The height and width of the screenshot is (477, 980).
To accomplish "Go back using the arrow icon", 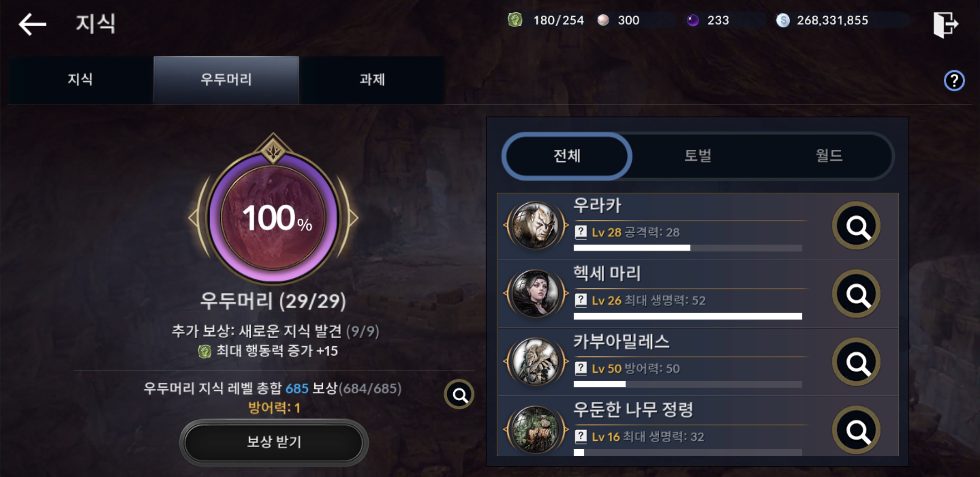I will point(32,24).
